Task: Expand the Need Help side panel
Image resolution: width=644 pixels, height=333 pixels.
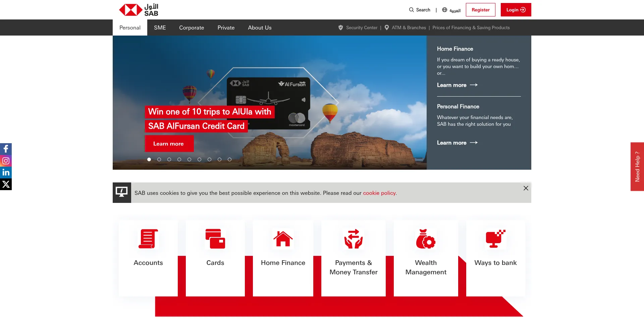Action: pyautogui.click(x=638, y=167)
